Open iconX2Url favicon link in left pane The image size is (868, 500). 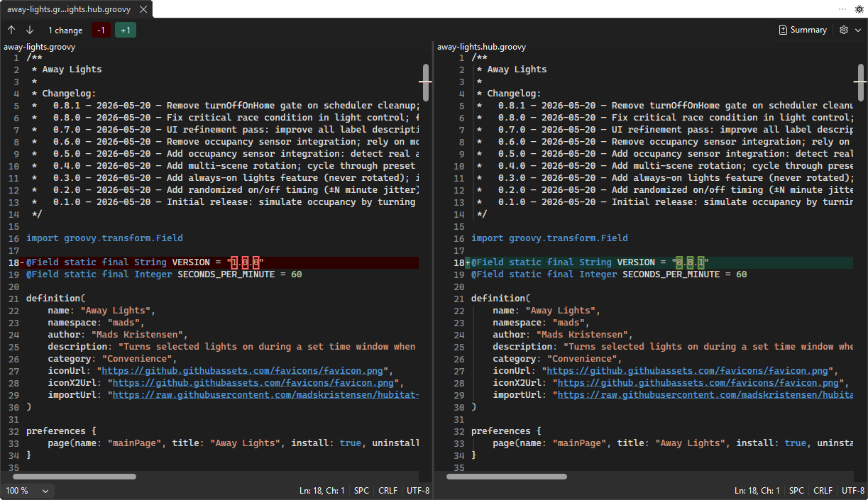(253, 383)
